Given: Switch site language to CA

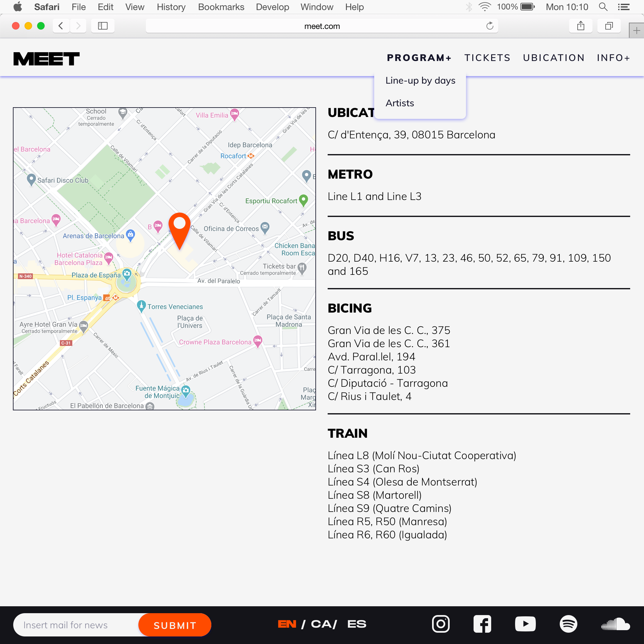Looking at the screenshot, I should pos(322,624).
